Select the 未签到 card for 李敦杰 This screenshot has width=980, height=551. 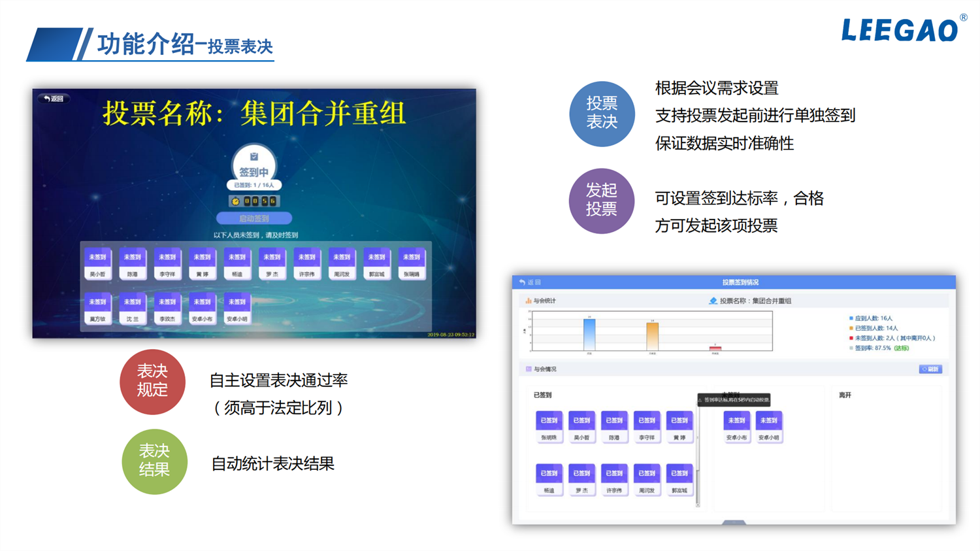point(167,309)
